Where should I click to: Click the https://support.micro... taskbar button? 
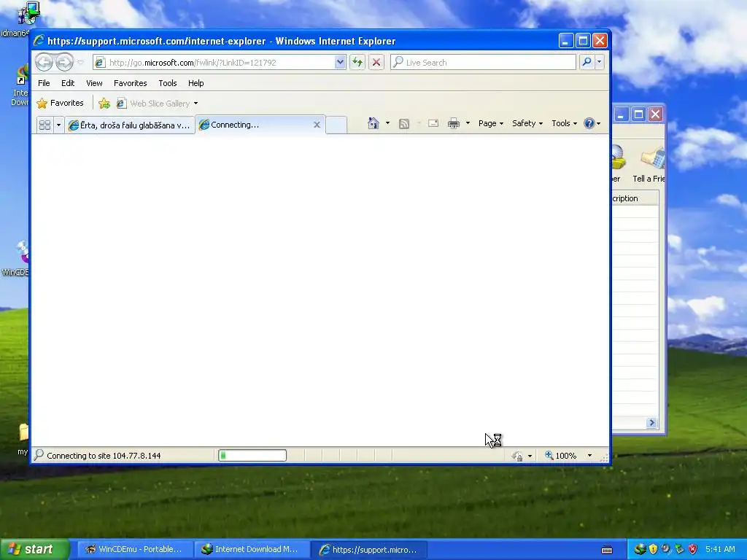click(x=369, y=550)
